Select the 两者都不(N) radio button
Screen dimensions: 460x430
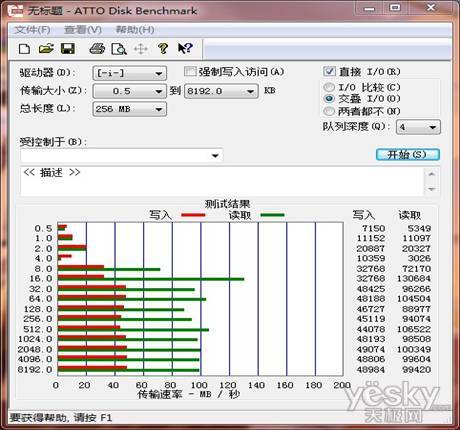coord(329,111)
